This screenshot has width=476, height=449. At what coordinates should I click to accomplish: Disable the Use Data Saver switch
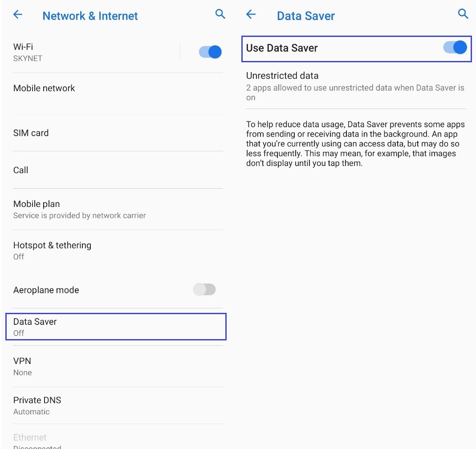tap(455, 47)
